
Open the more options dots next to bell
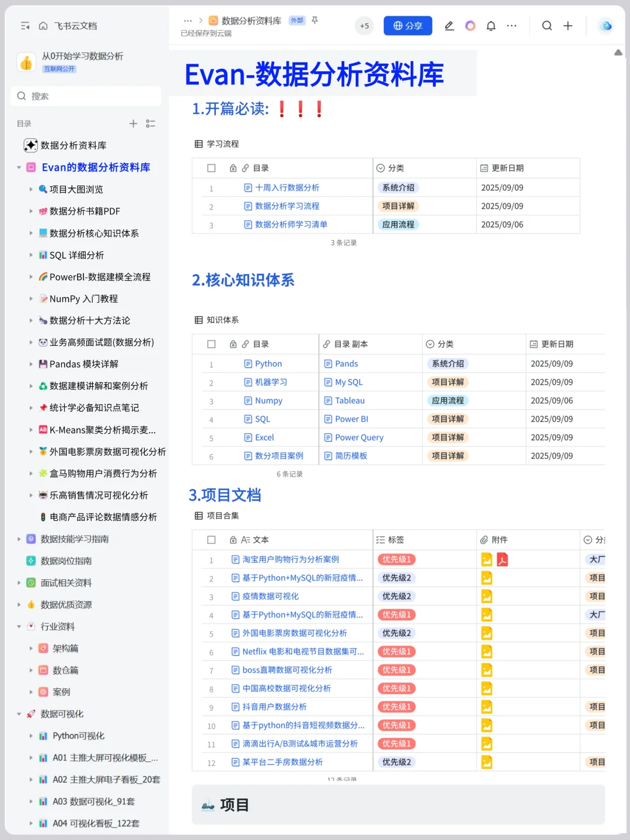click(x=512, y=26)
